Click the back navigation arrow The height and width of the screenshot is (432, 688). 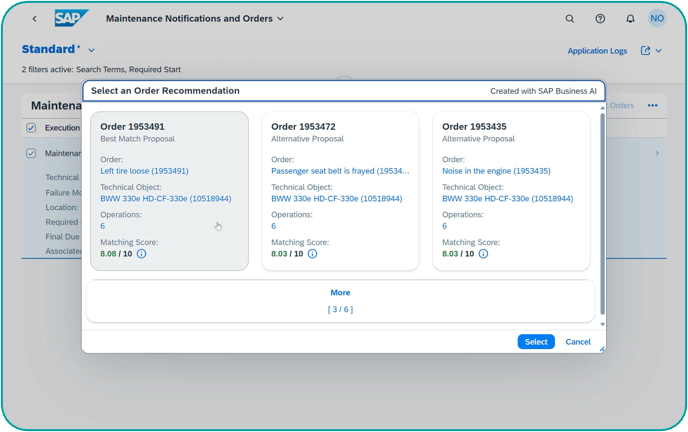[x=34, y=18]
